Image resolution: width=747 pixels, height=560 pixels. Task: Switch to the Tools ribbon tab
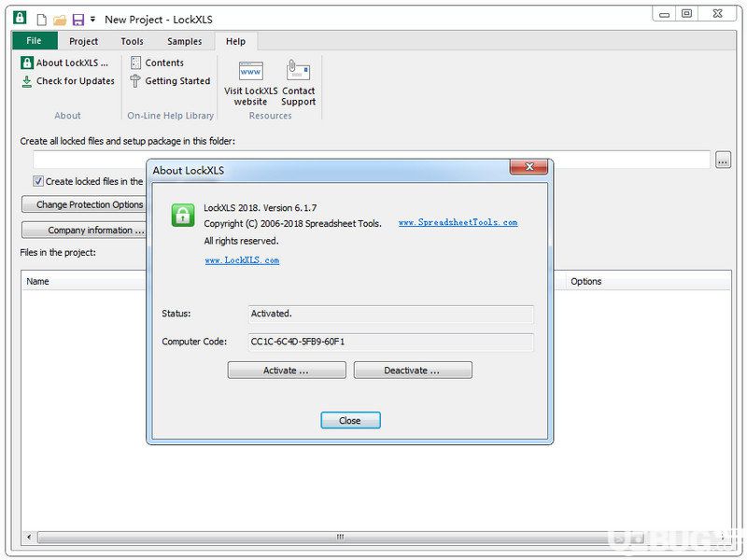click(132, 41)
